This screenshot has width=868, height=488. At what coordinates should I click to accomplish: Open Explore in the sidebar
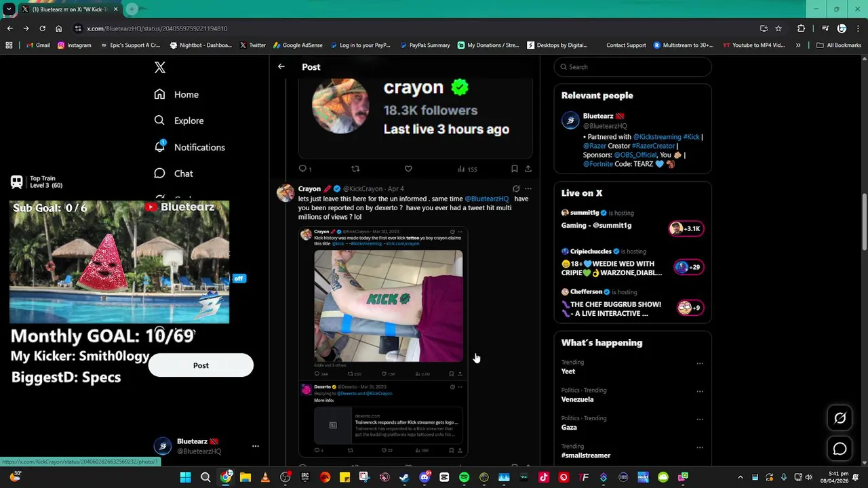pos(179,121)
